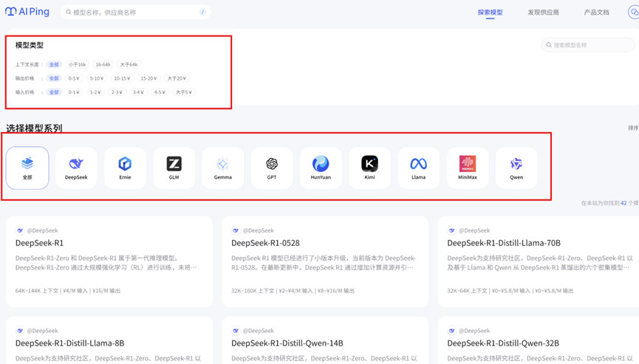Select 全部 for 输出价格 filter

coord(54,78)
